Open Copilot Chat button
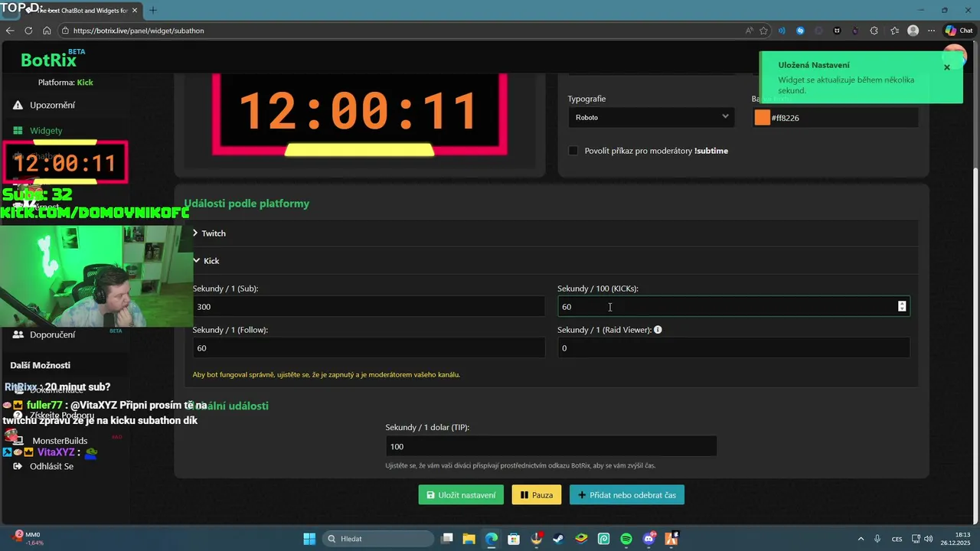The width and height of the screenshot is (980, 551). (x=959, y=31)
